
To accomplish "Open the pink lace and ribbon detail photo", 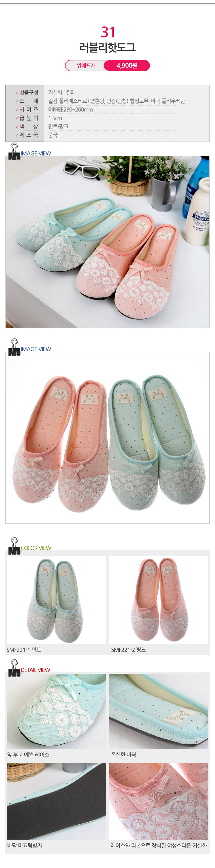I will 158,802.
